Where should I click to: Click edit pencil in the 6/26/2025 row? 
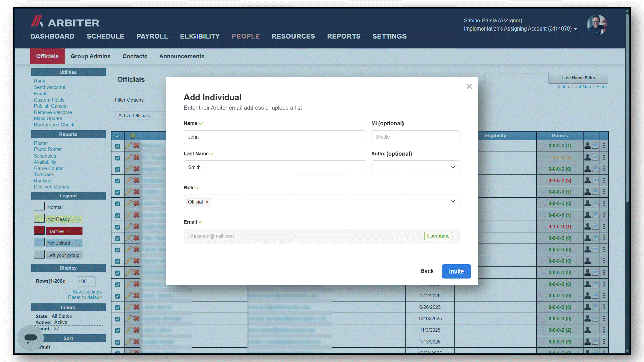[x=128, y=307]
